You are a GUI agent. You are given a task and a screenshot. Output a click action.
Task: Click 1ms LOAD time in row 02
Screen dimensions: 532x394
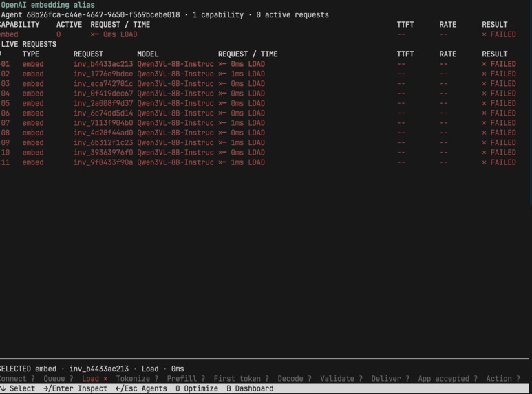tap(248, 74)
